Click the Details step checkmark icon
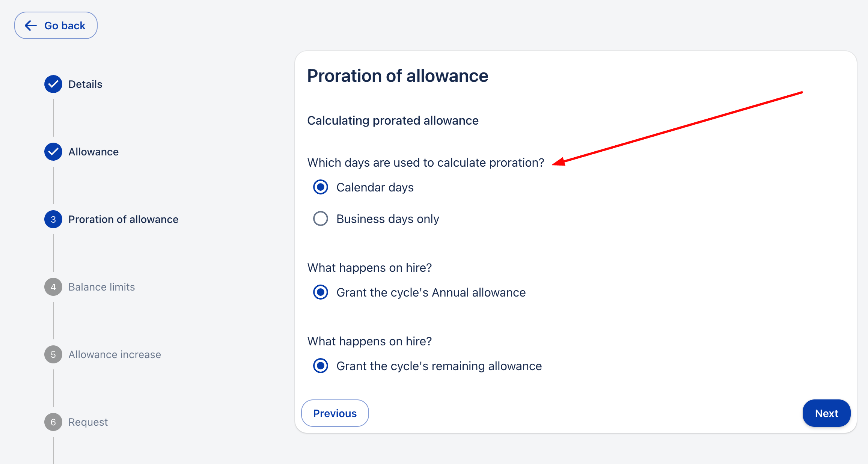 (x=53, y=84)
